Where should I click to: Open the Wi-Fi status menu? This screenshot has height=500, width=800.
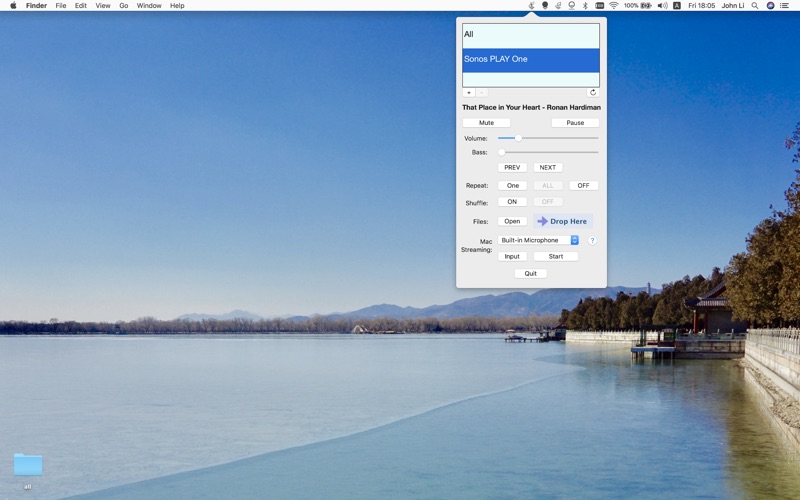[x=614, y=6]
